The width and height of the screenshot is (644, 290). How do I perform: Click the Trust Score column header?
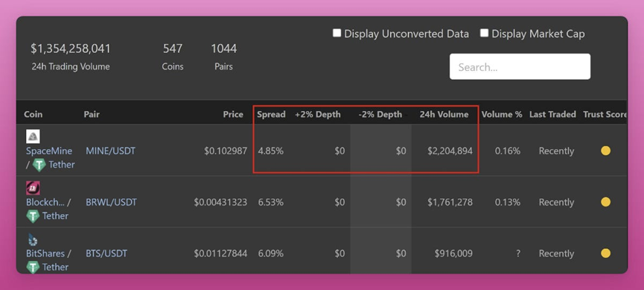(605, 114)
